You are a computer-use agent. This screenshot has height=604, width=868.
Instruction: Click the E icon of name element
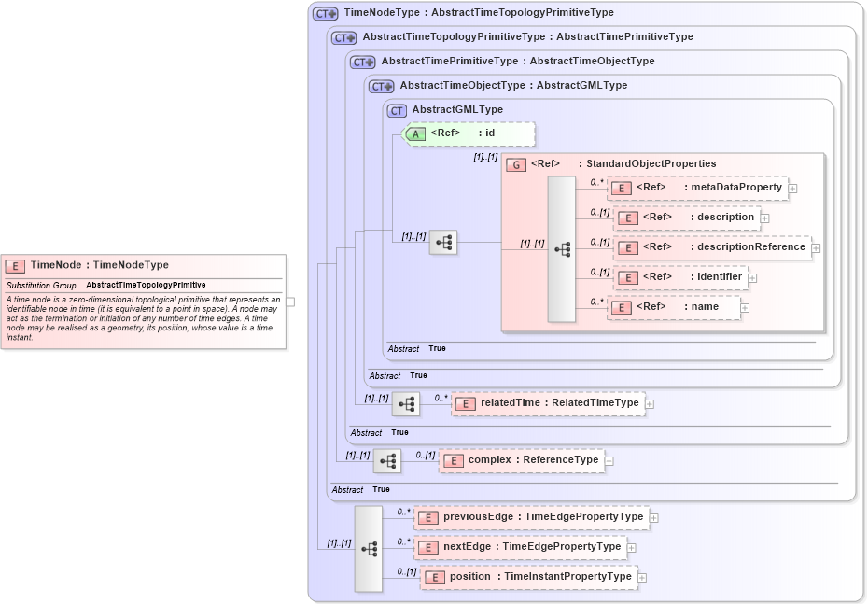[x=621, y=308]
